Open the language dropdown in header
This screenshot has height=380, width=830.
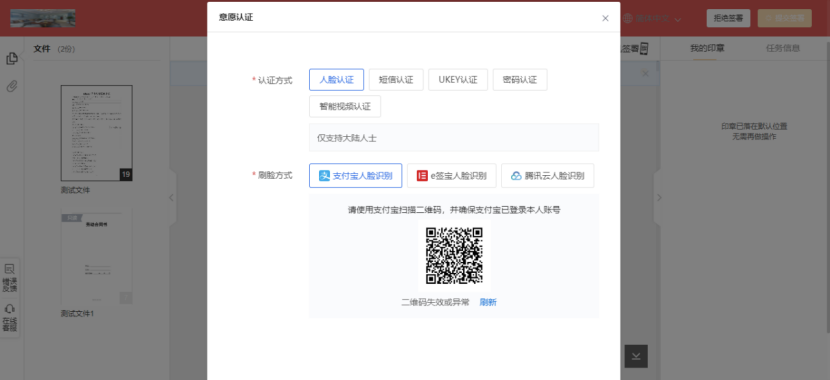[658, 19]
